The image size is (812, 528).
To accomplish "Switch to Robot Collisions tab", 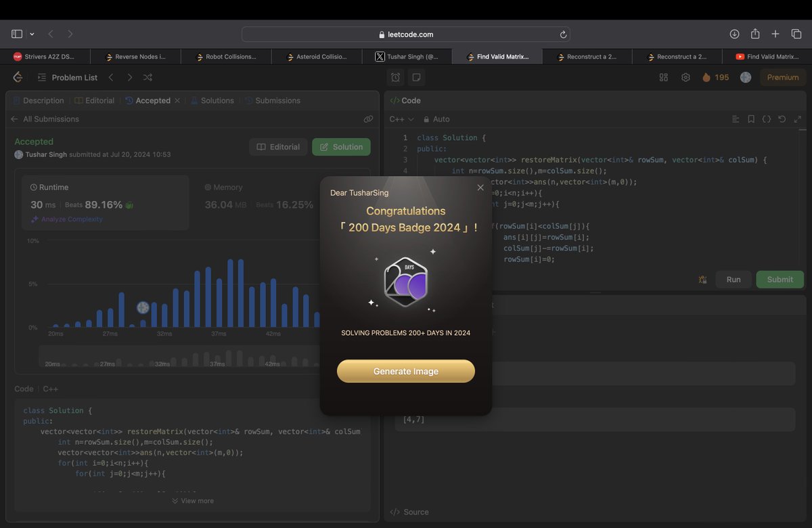I will tap(226, 57).
